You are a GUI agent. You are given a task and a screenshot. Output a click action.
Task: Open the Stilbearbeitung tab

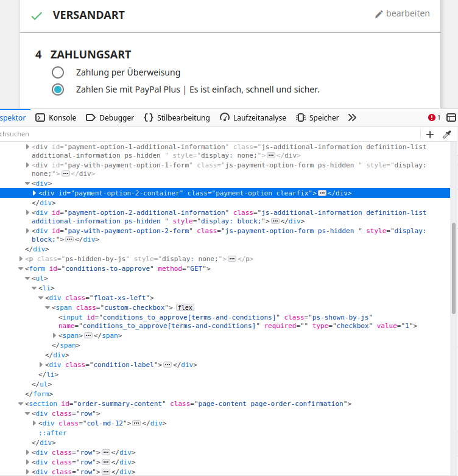pos(177,118)
